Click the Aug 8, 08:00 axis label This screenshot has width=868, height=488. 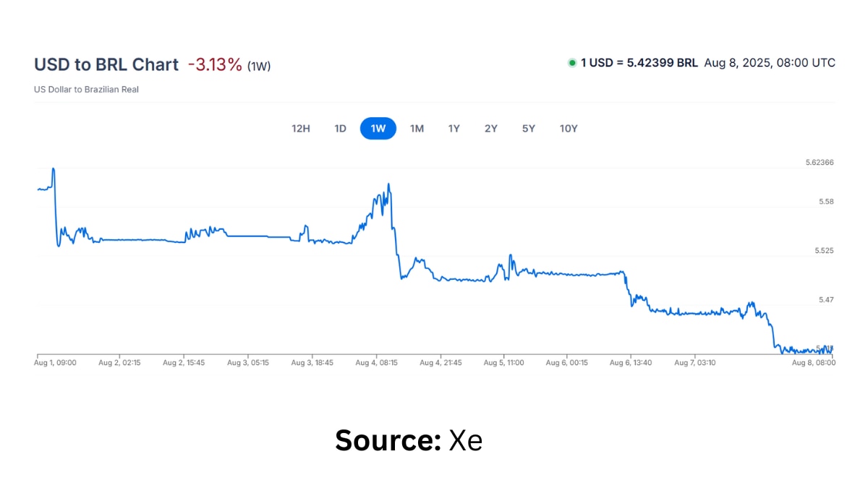[x=814, y=362]
